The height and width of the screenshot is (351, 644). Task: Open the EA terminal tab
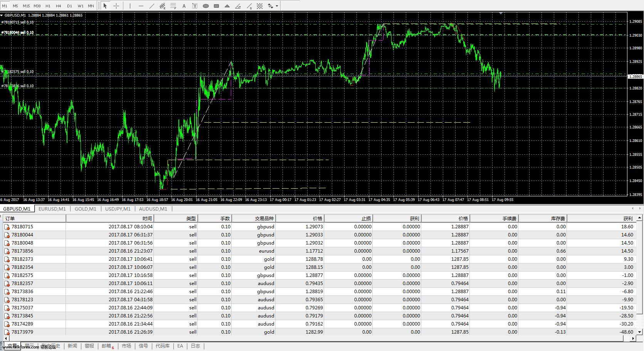(180, 346)
